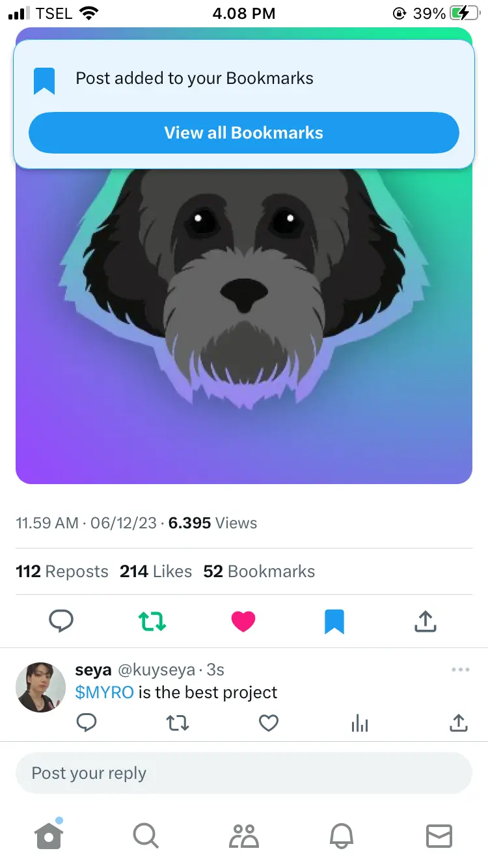Remove bookmark using blue bookmark icon

click(334, 621)
